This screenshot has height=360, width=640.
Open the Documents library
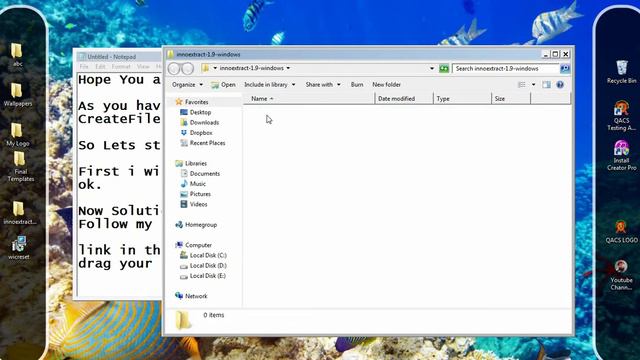[200, 173]
